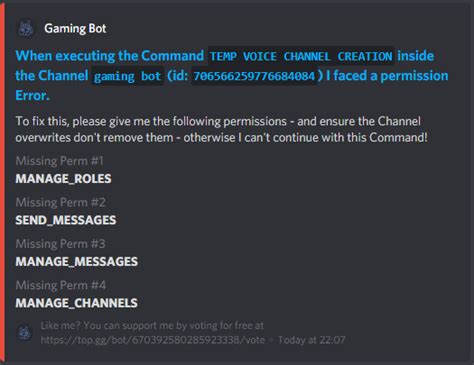Image resolution: width=474 pixels, height=365 pixels.
Task: Click the Missing Perm #3 field label
Action: click(x=60, y=244)
